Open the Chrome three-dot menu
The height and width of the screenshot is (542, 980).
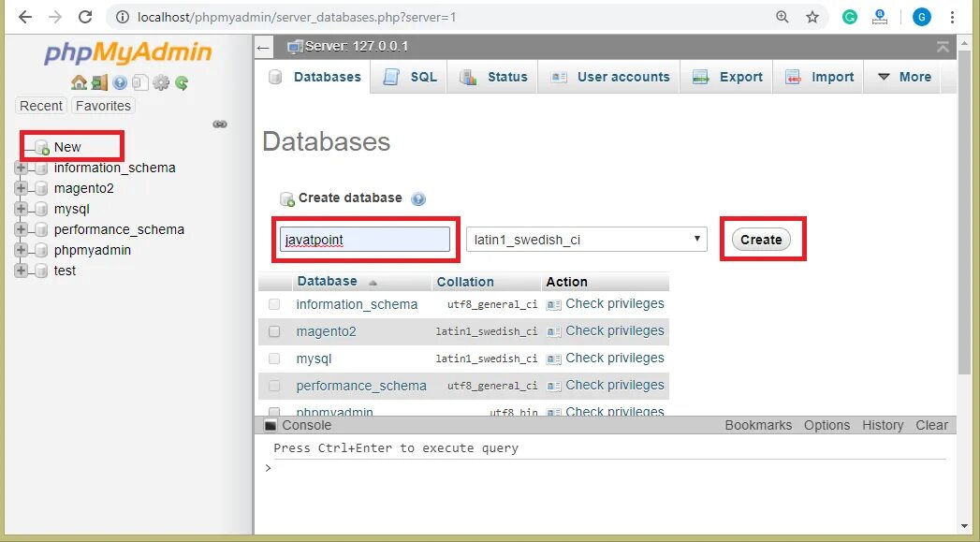(952, 17)
